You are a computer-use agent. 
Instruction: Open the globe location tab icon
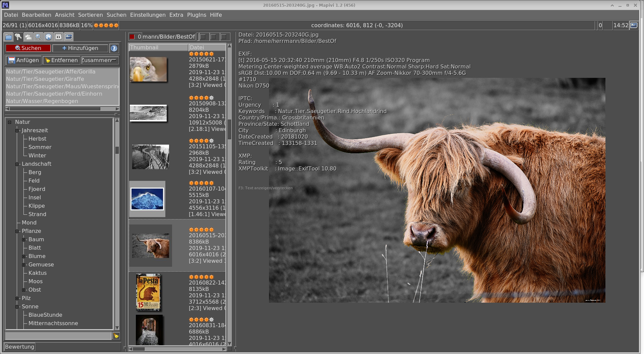[x=49, y=37]
